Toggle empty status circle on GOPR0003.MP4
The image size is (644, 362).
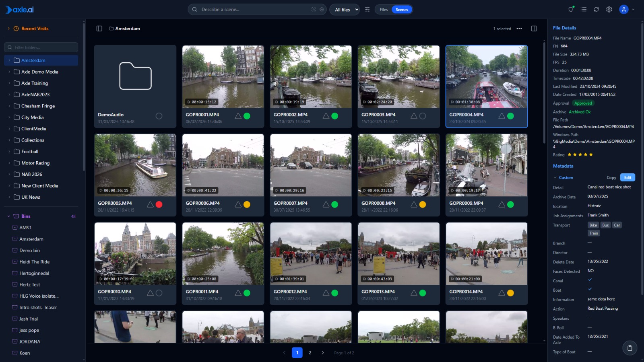pos(423,116)
